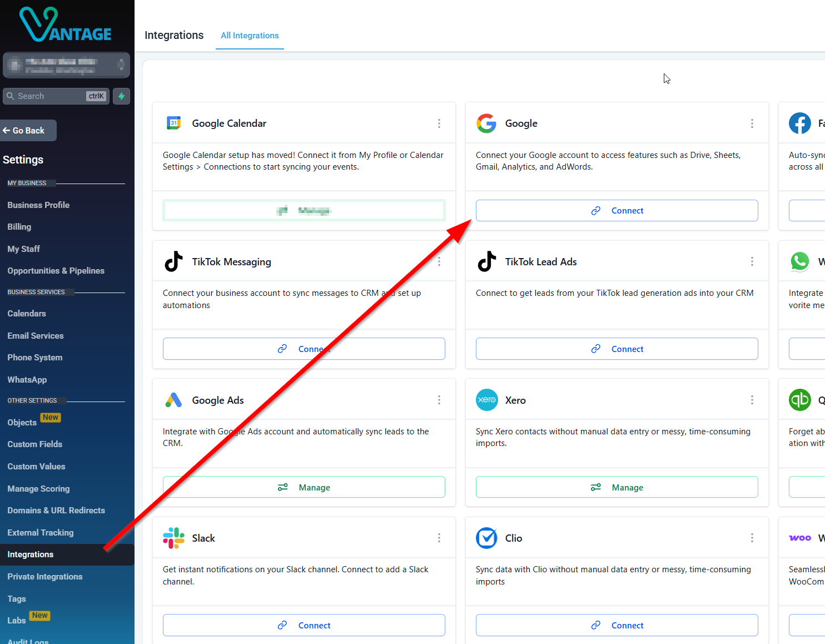
Task: Open Objects settings
Action: (x=22, y=423)
